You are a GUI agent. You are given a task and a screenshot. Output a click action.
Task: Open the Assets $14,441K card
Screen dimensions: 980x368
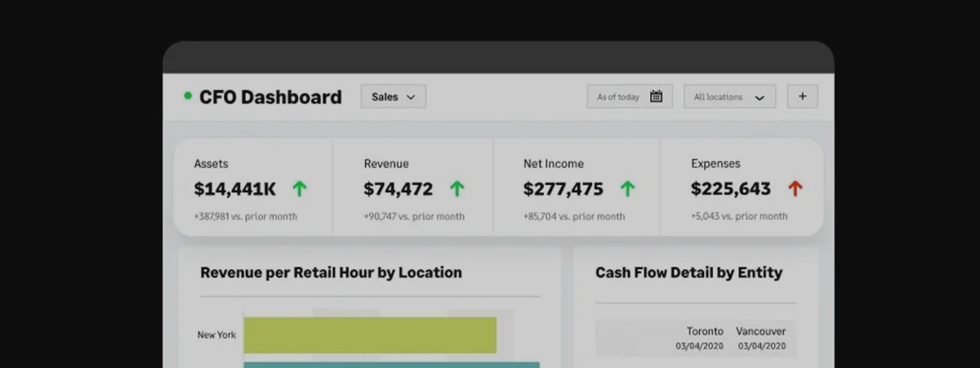tap(253, 188)
